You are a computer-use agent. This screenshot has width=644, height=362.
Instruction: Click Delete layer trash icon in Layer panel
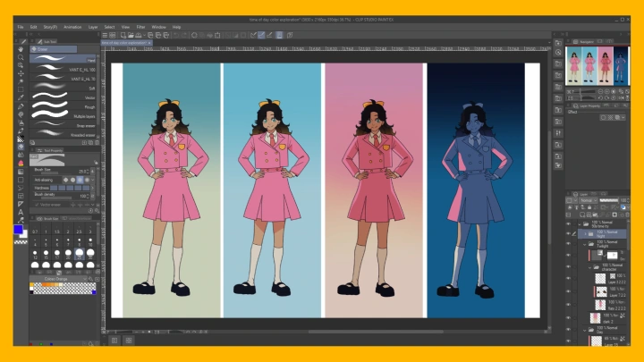627,215
